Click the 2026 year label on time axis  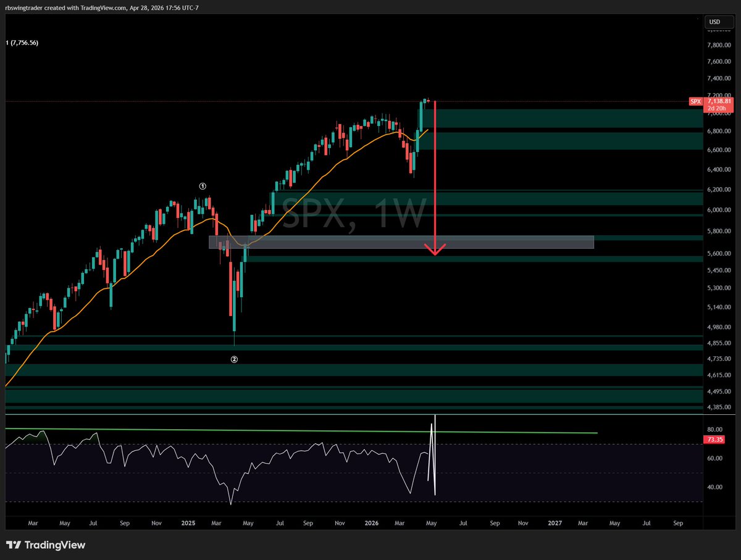pos(372,523)
